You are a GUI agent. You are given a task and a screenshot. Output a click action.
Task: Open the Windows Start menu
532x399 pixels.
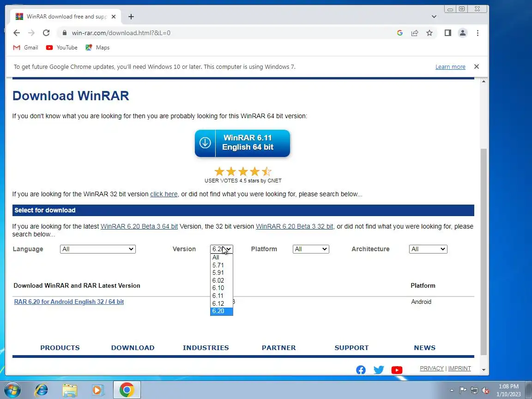[12, 390]
